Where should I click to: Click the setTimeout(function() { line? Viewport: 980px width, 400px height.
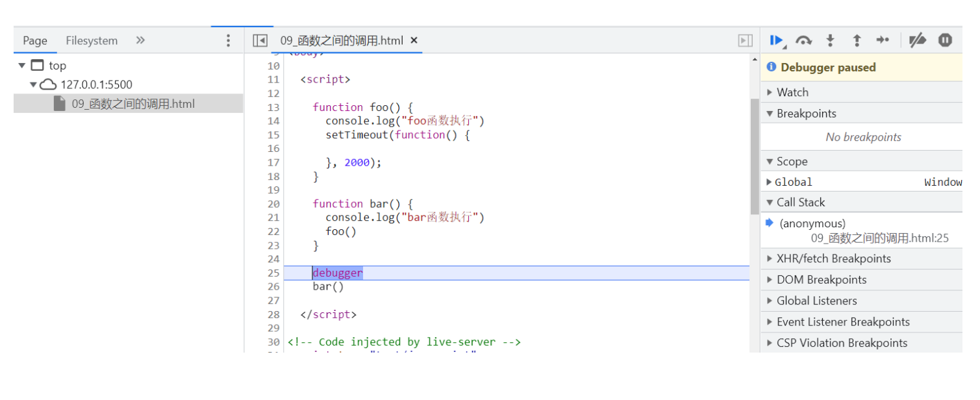coord(397,135)
